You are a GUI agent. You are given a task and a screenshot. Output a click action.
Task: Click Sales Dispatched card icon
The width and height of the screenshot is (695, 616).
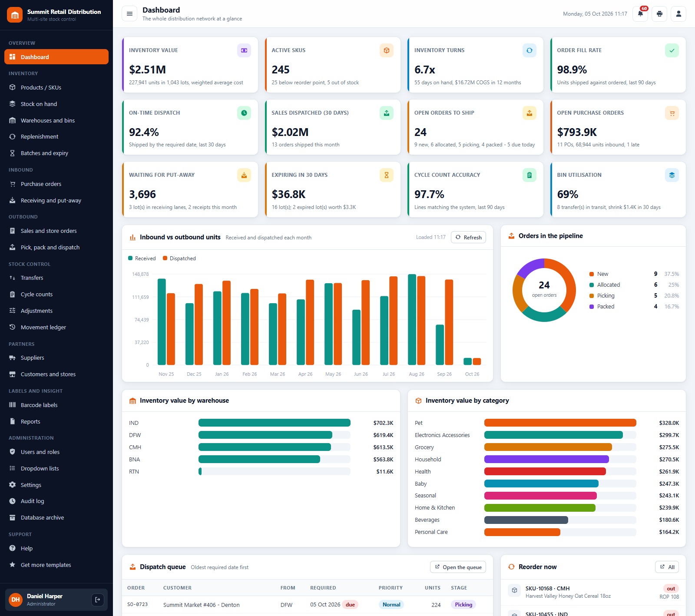[387, 113]
